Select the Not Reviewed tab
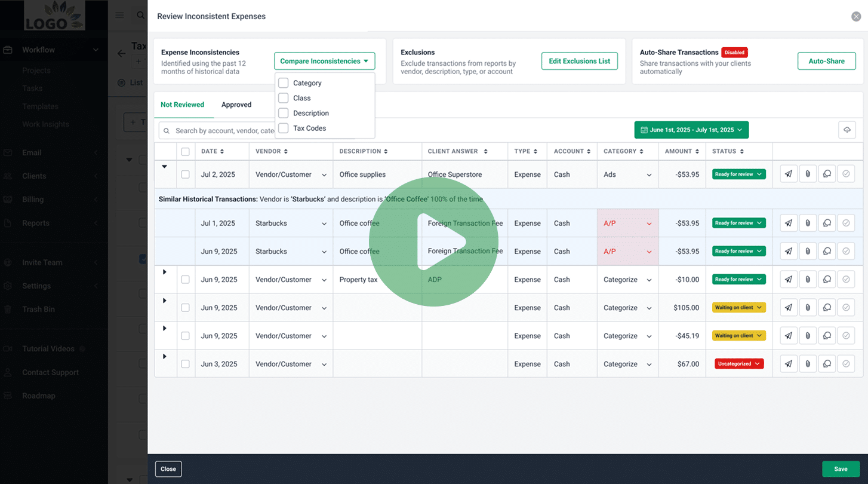 (182, 105)
